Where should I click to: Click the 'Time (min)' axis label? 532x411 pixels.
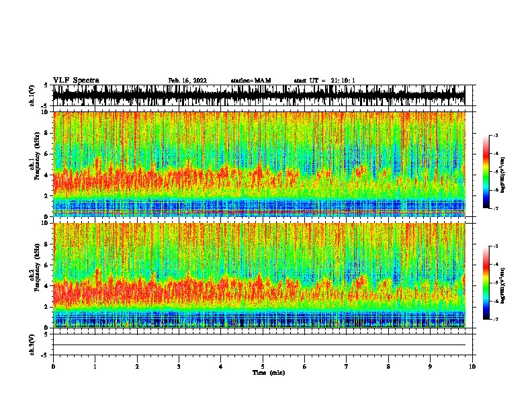click(x=269, y=373)
